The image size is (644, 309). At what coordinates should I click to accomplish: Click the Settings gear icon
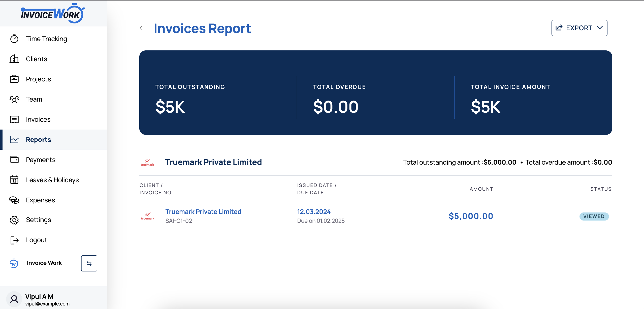(x=14, y=220)
